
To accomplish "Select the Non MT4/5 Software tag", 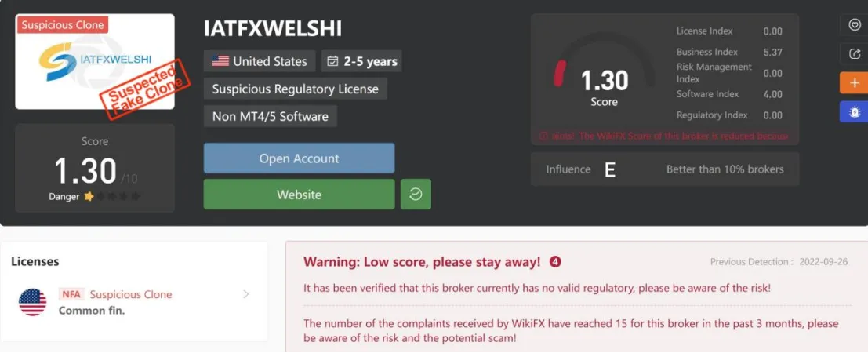I will coord(271,116).
